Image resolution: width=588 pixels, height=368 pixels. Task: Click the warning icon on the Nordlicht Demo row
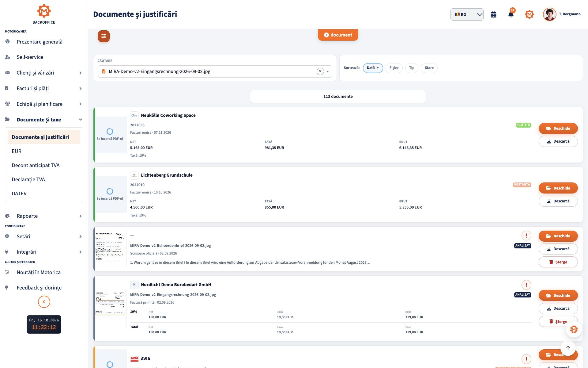pos(526,285)
